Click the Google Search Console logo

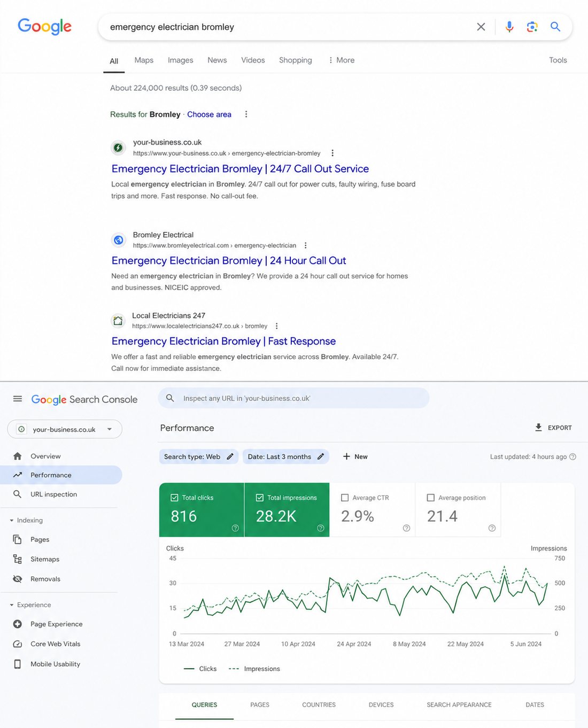pyautogui.click(x=84, y=399)
